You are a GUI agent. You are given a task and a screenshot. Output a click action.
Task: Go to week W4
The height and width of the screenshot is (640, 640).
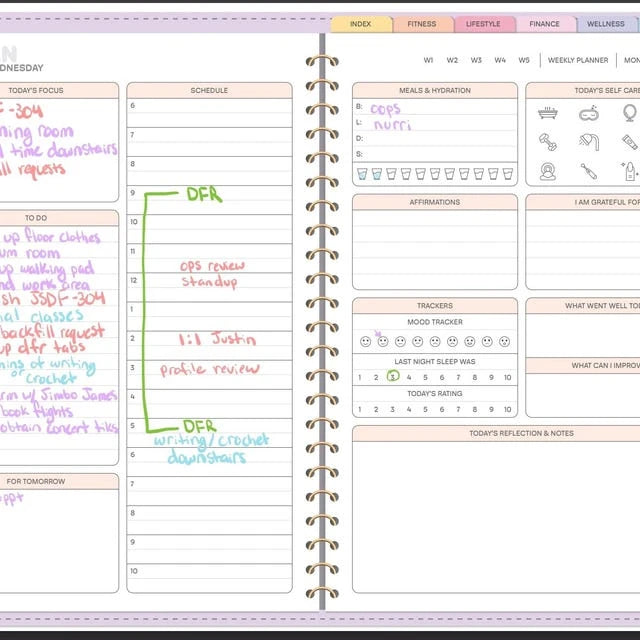[500, 60]
